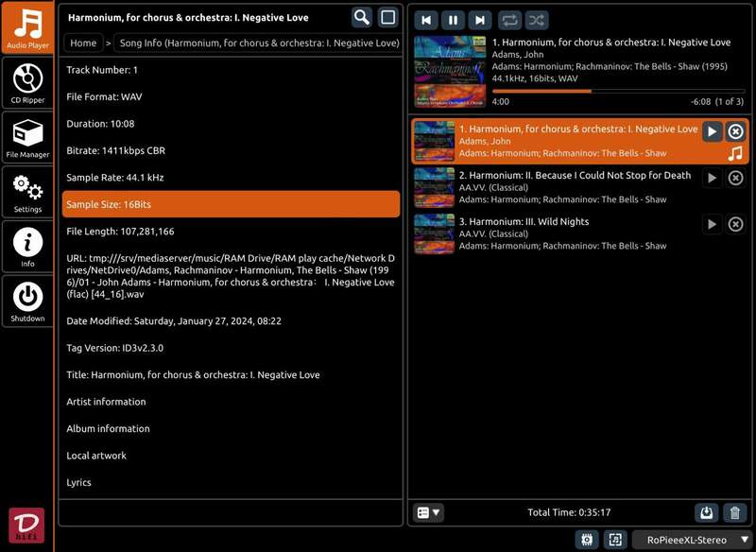Expand the Artist information entry
The image size is (756, 552).
(106, 402)
